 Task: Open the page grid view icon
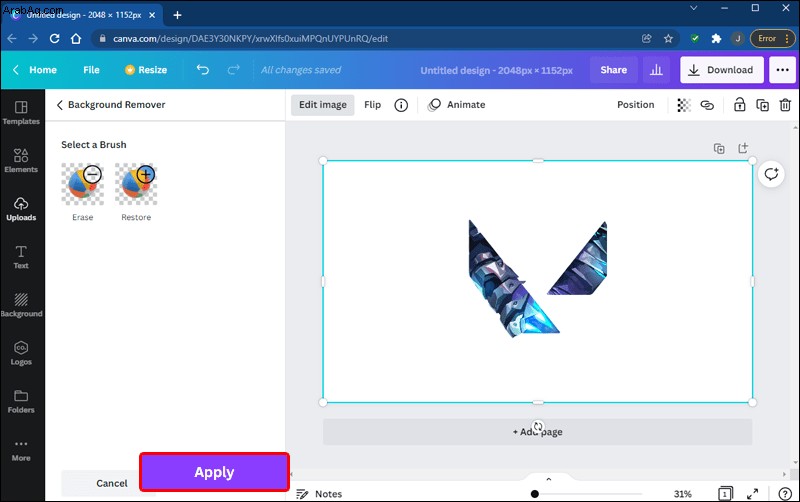(x=725, y=494)
